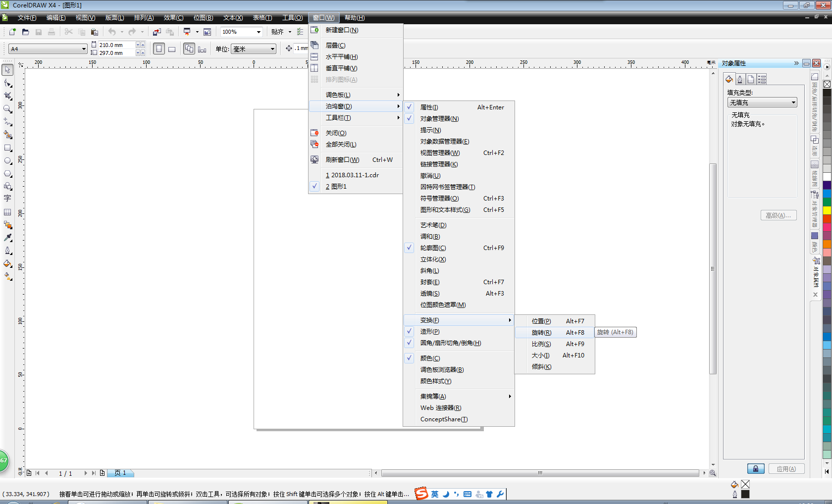
Task: Open the 文件(F) menu
Action: pos(27,18)
